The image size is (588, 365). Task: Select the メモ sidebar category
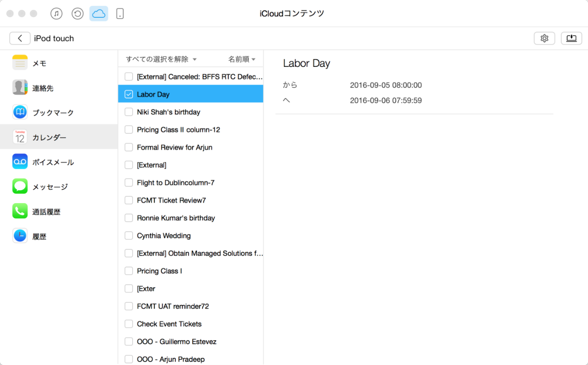coord(59,63)
